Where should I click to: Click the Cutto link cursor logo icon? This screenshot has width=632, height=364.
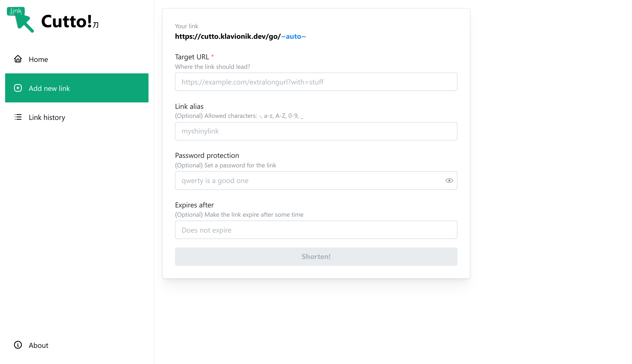point(20,20)
